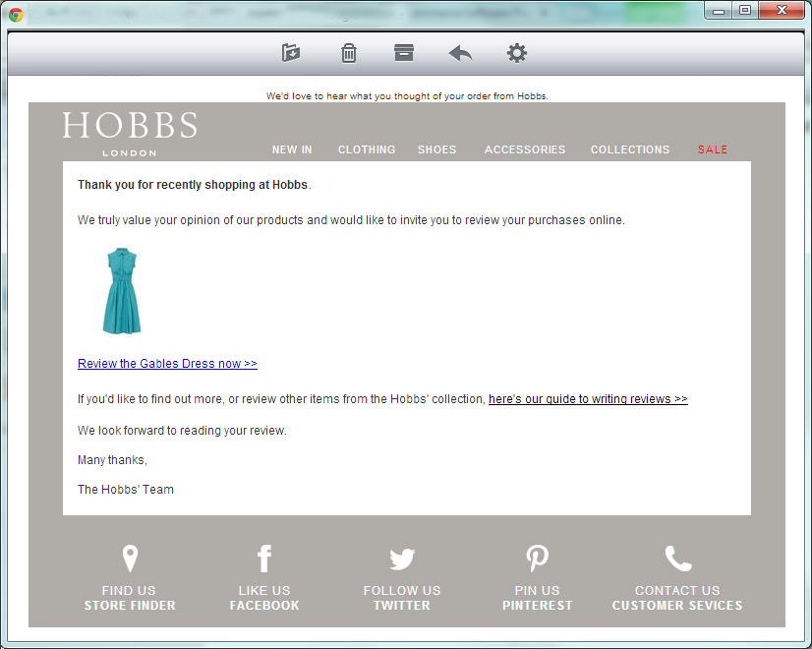Screen dimensions: 812x649
Task: View the Collections menu item
Action: [x=630, y=149]
